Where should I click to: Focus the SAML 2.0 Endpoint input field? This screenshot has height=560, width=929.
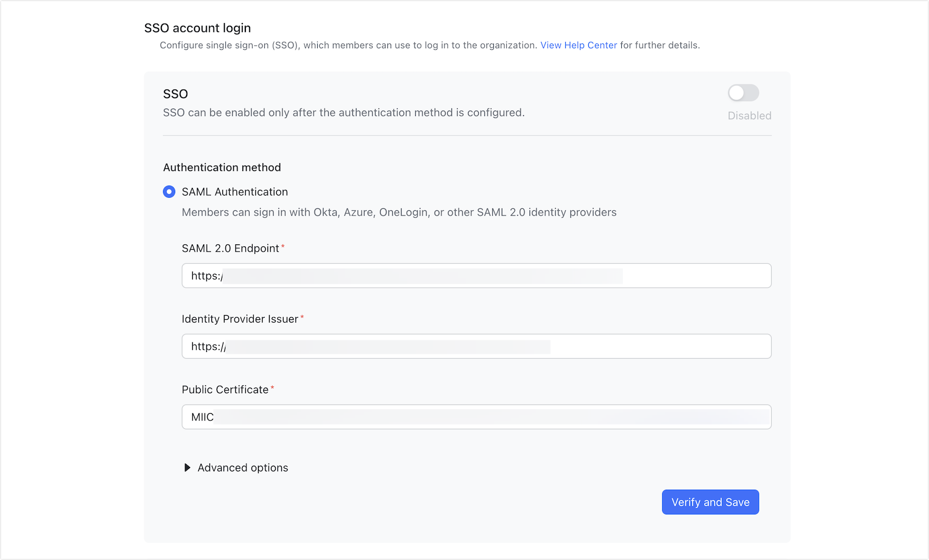[477, 276]
